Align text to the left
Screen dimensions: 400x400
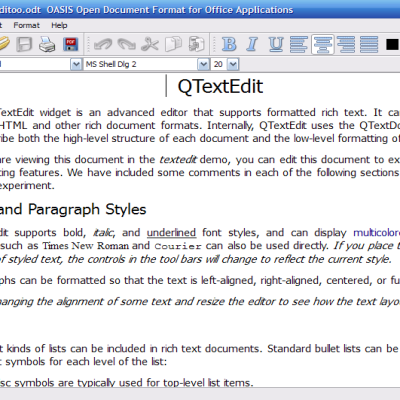pyautogui.click(x=299, y=44)
